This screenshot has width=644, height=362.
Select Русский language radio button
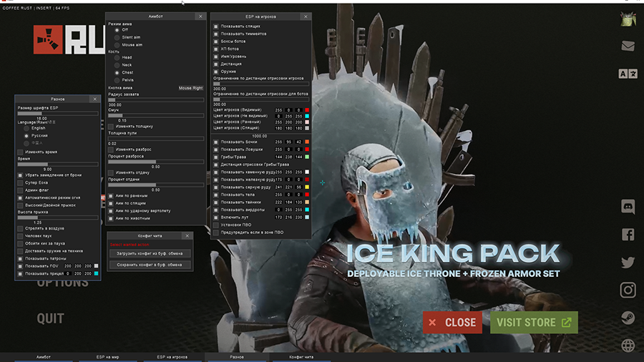(26, 135)
